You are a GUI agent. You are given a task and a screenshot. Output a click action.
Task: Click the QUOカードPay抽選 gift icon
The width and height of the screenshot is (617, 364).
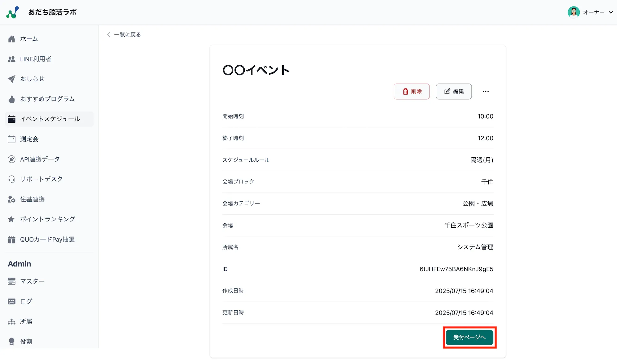[11, 239]
